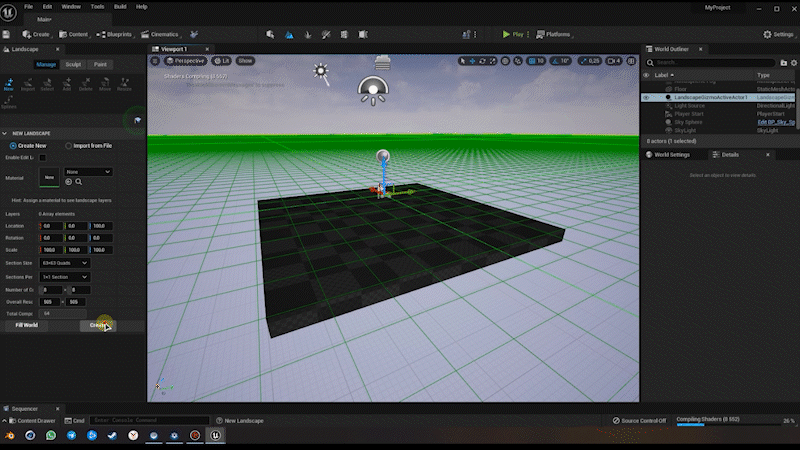Switch to the World Settings tab

pos(667,155)
